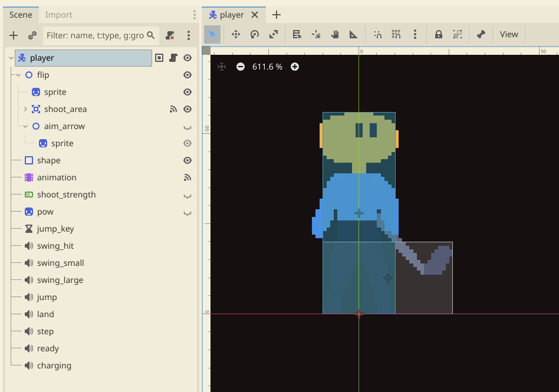The width and height of the screenshot is (559, 392).
Task: Collapse the player root node
Action: pyautogui.click(x=11, y=58)
